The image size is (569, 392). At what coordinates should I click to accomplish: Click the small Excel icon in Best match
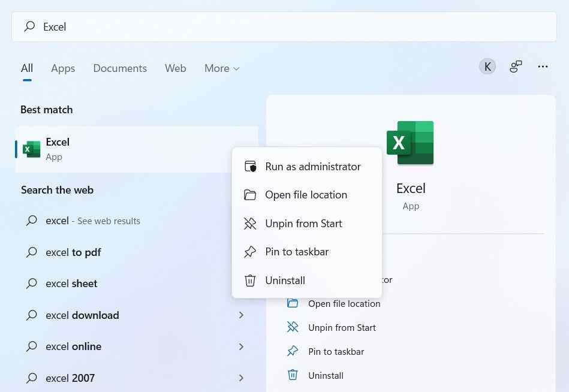(32, 149)
